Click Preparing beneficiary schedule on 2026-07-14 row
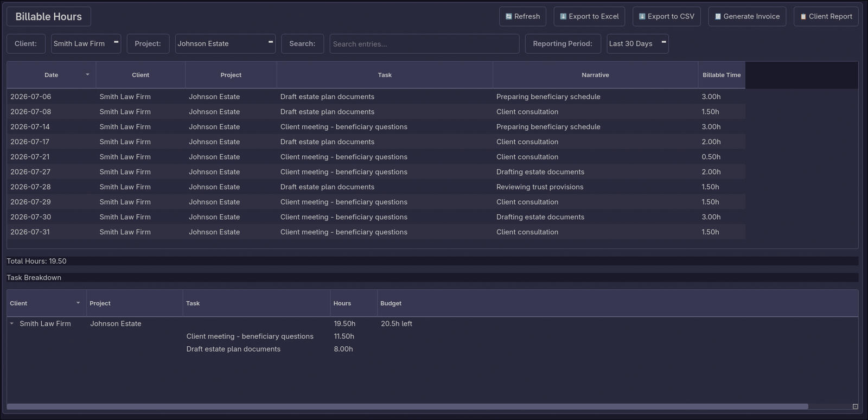The width and height of the screenshot is (868, 420). coord(548,127)
